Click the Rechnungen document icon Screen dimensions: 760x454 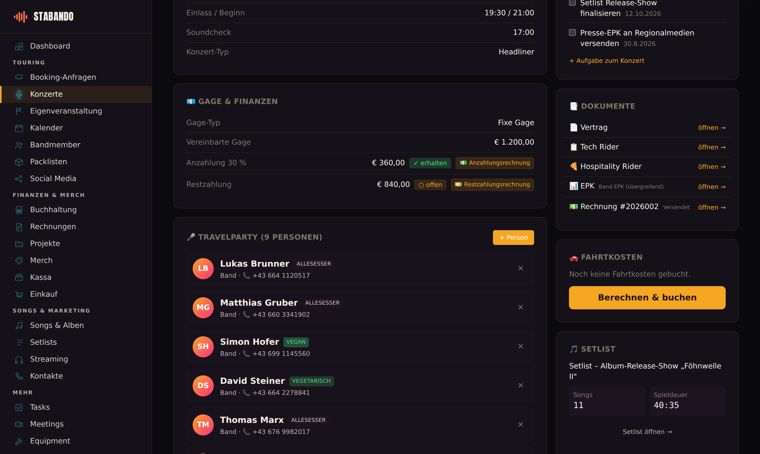[19, 227]
